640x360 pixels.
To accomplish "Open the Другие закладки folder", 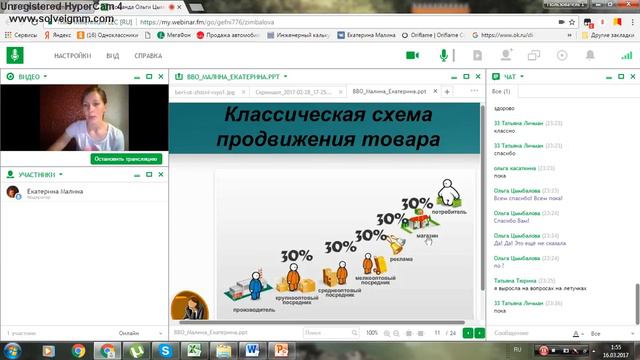I will point(608,35).
